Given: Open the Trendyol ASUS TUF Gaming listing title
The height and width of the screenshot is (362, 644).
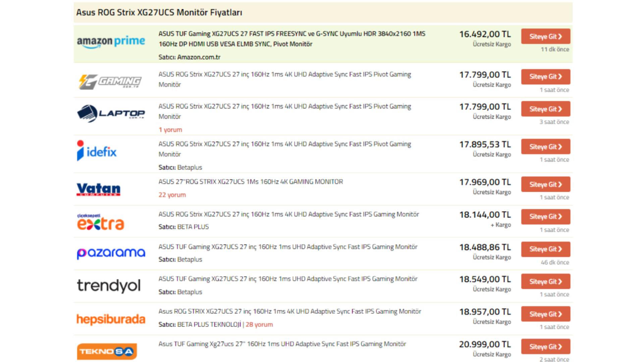Looking at the screenshot, I should coord(288,279).
